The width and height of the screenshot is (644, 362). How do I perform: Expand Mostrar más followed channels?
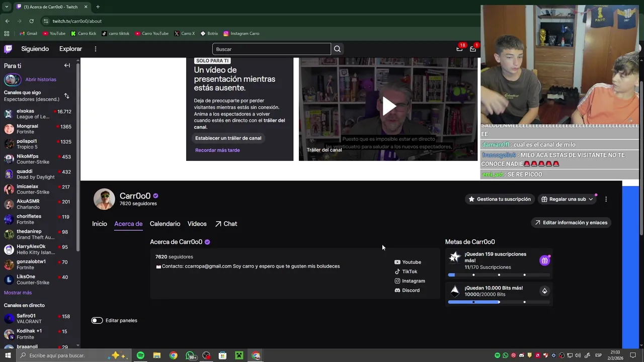pos(18,293)
